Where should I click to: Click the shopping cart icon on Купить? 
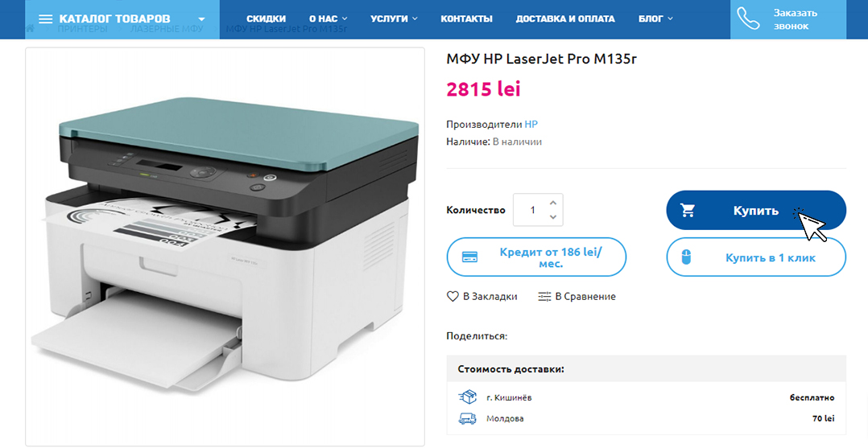pos(688,210)
